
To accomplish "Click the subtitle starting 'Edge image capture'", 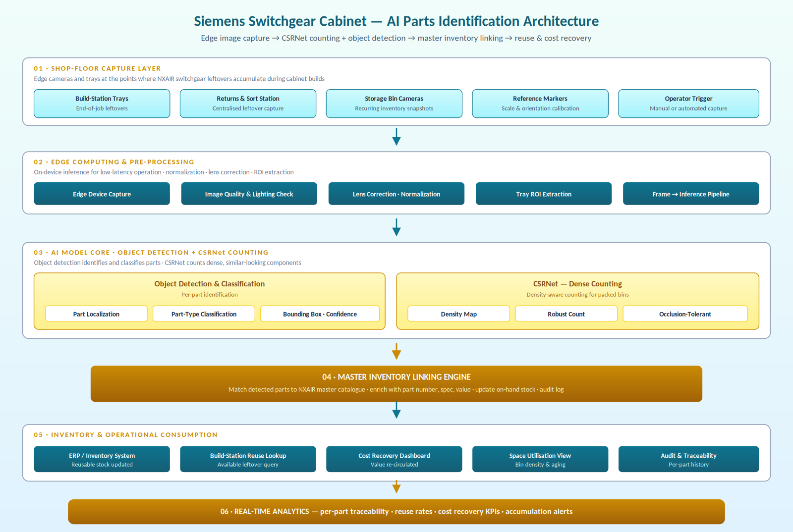I will coord(396,38).
